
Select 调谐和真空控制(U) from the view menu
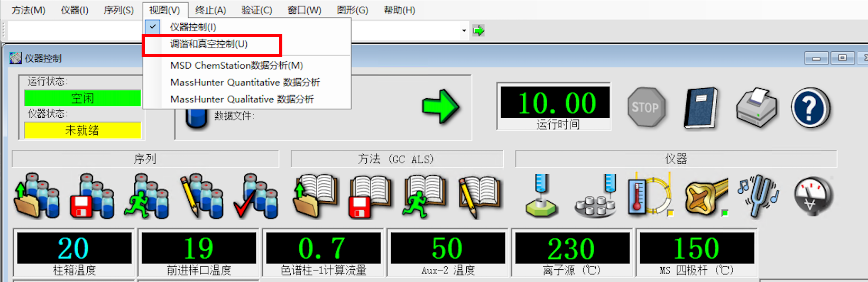209,44
